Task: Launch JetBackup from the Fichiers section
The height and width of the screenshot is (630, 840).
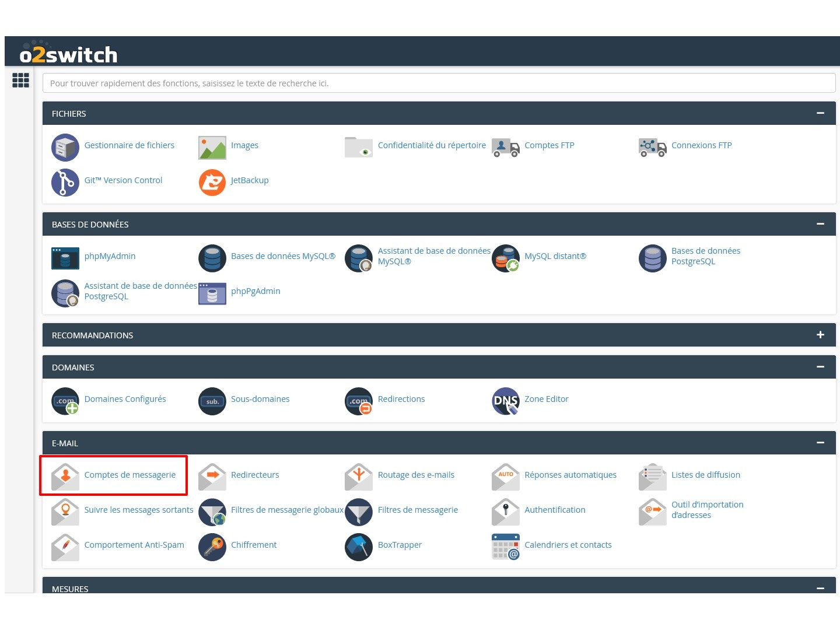Action: click(250, 180)
